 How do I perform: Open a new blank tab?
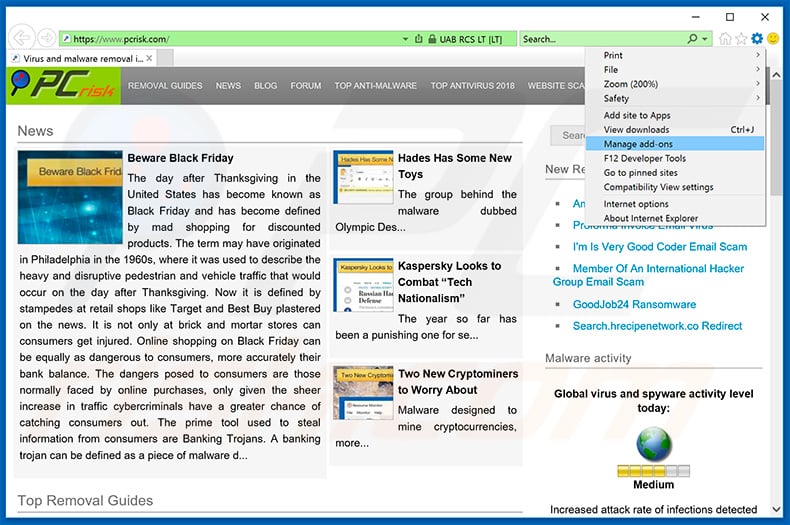coord(165,58)
